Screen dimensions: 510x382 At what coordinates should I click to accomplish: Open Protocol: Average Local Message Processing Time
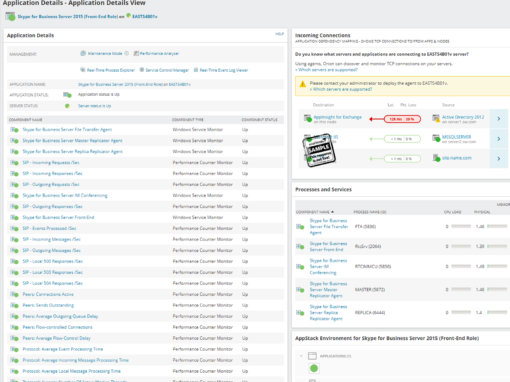(72, 371)
